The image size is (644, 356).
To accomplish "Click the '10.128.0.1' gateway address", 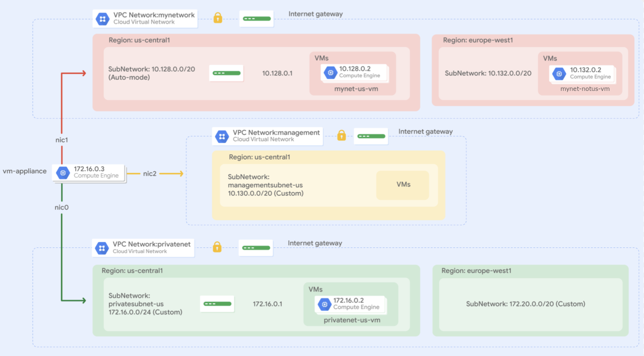I will coord(277,73).
